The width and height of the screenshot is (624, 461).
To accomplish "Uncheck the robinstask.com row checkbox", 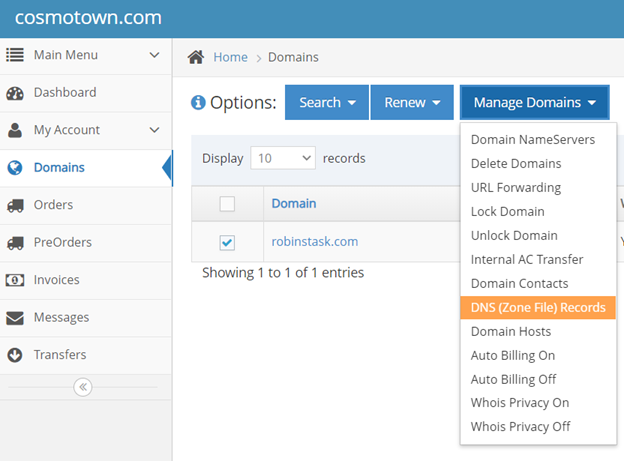I will (x=227, y=242).
